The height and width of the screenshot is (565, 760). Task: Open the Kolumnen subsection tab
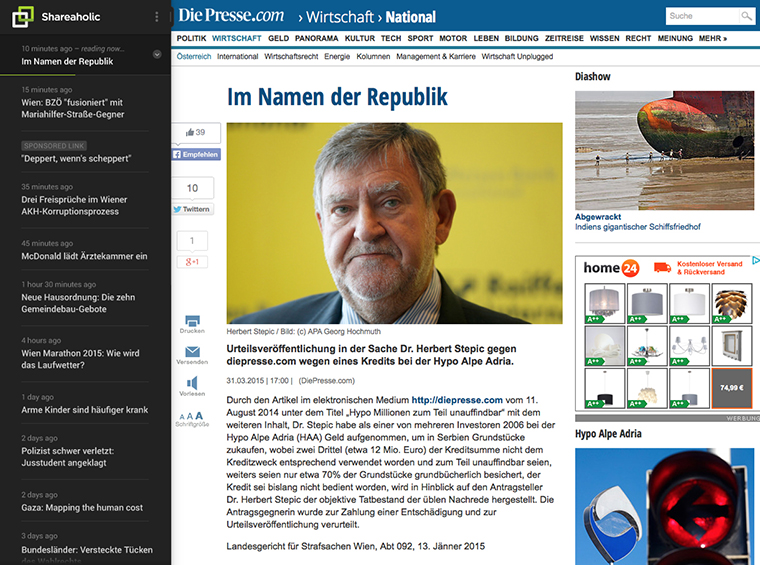[x=373, y=57]
